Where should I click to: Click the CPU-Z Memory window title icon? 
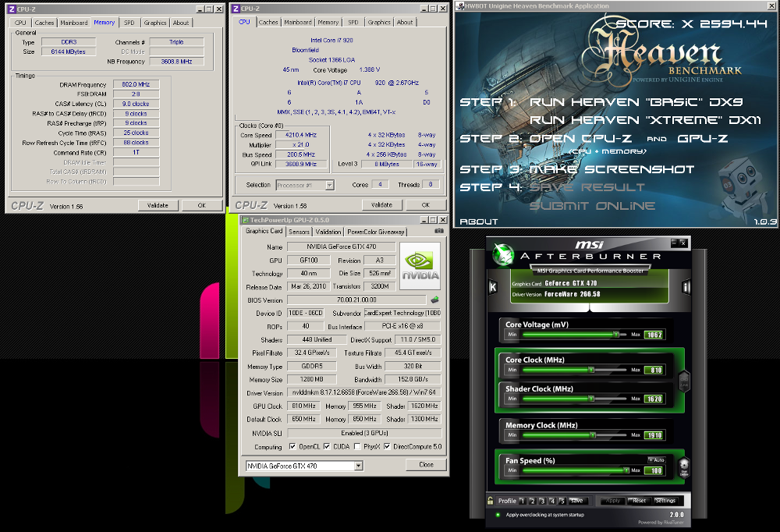point(12,9)
